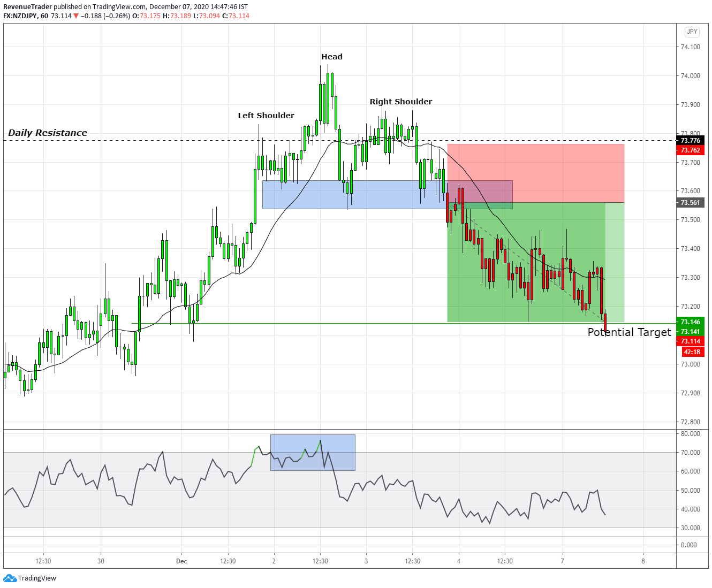Click the date '8' on time axis
Image resolution: width=712 pixels, height=588 pixels.
[x=643, y=561]
